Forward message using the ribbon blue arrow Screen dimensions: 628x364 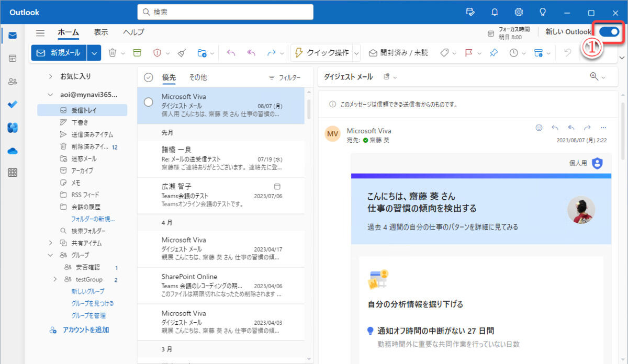[271, 53]
